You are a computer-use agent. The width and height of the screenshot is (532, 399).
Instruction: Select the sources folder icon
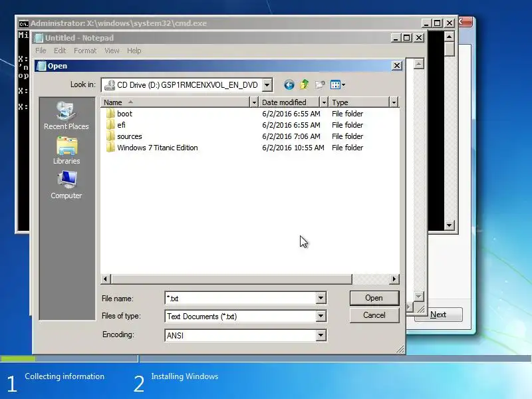tap(110, 136)
